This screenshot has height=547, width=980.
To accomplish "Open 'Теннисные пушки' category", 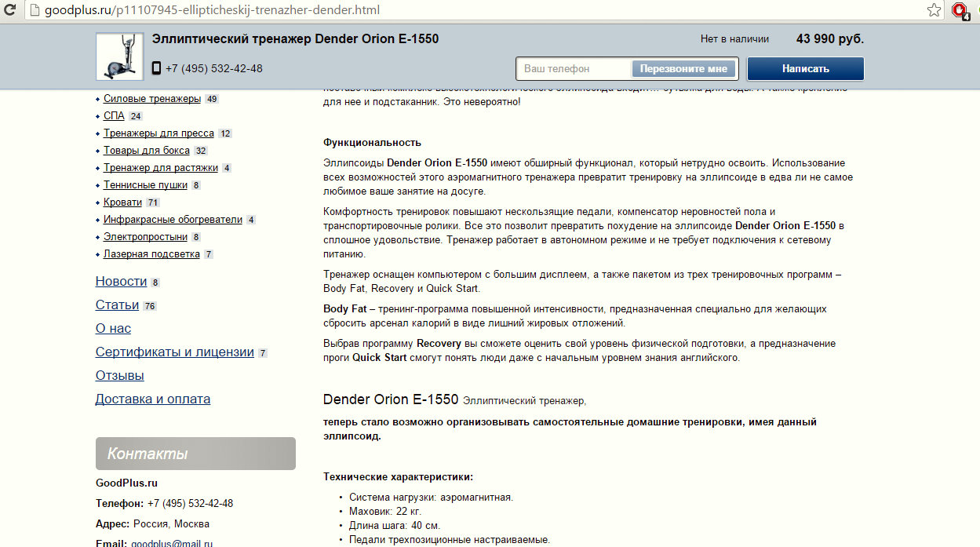I will pos(145,185).
